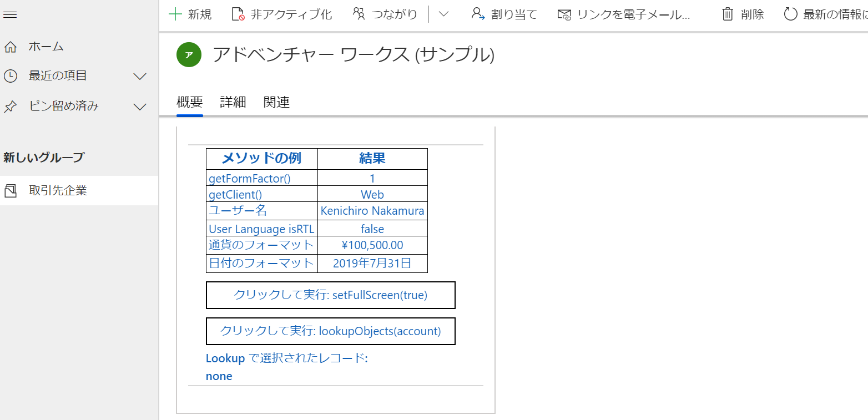Click the green account avatar circle

point(189,54)
